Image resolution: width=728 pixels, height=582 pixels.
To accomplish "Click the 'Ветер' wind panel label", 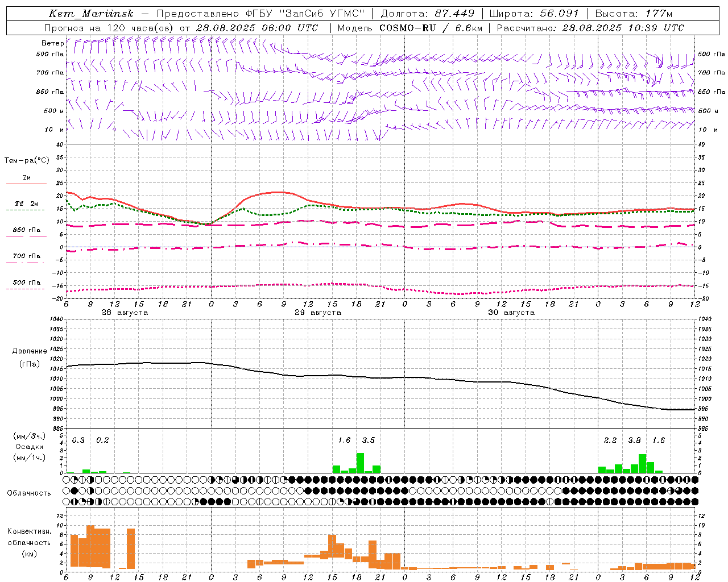I will [52, 43].
